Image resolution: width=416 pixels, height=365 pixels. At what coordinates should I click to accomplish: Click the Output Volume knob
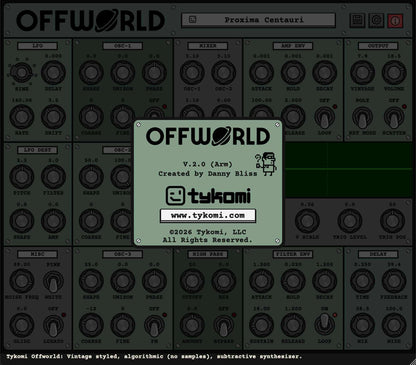pos(394,73)
